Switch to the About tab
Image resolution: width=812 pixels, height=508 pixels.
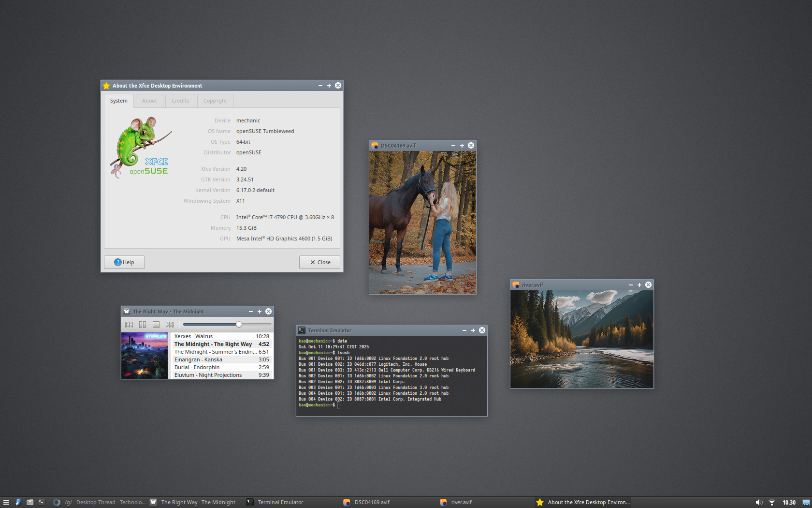[149, 101]
